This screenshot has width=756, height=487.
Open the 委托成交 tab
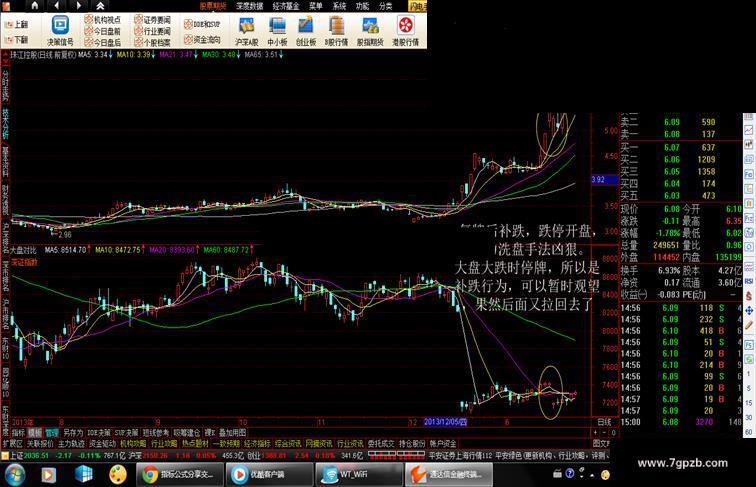click(x=381, y=444)
